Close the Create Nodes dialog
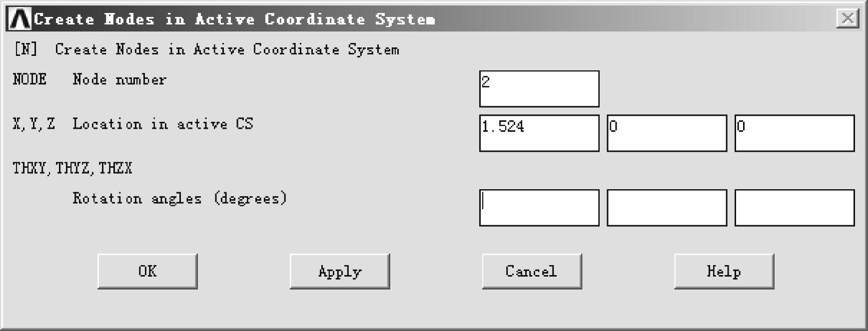Image resolution: width=868 pixels, height=331 pixels. (x=848, y=19)
